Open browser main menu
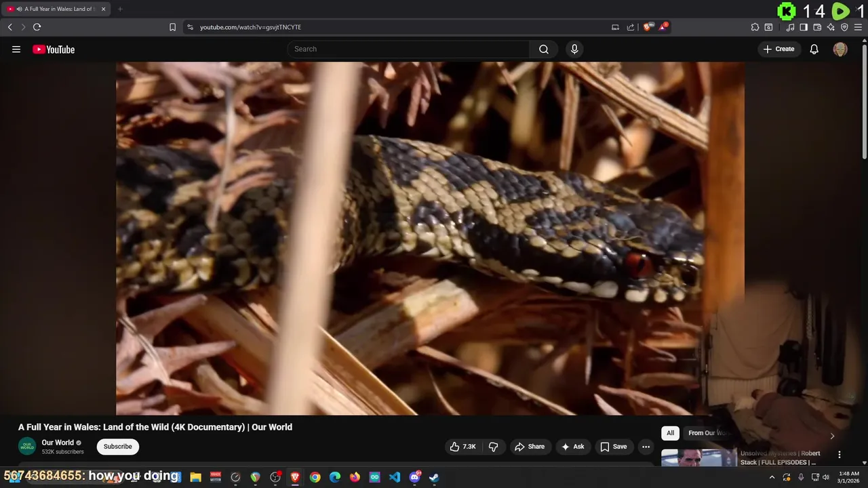 (x=858, y=27)
